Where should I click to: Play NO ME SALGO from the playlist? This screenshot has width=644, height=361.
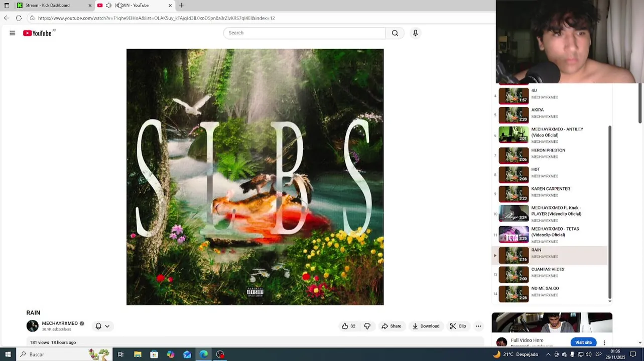(x=550, y=293)
